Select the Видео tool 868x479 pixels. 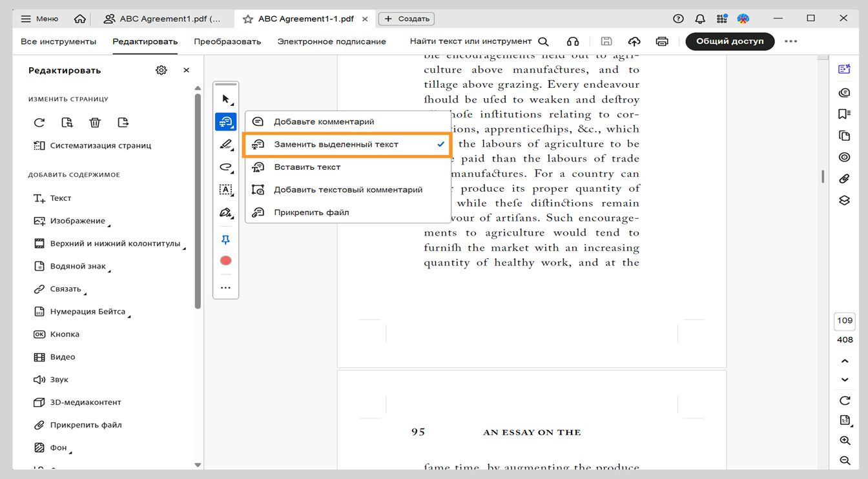[x=54, y=357]
